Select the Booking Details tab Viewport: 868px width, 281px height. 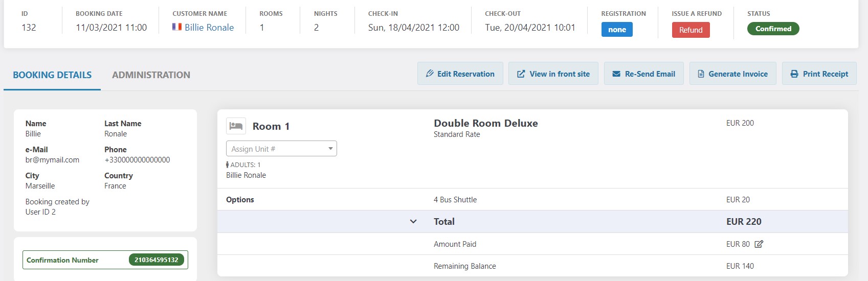click(52, 75)
